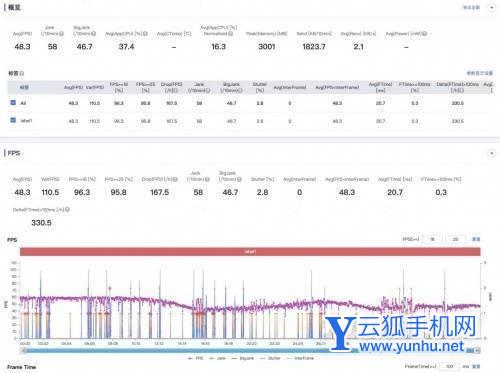The image size is (500, 373).
Task: Open the label display settings link above the table
Action: 480,73
